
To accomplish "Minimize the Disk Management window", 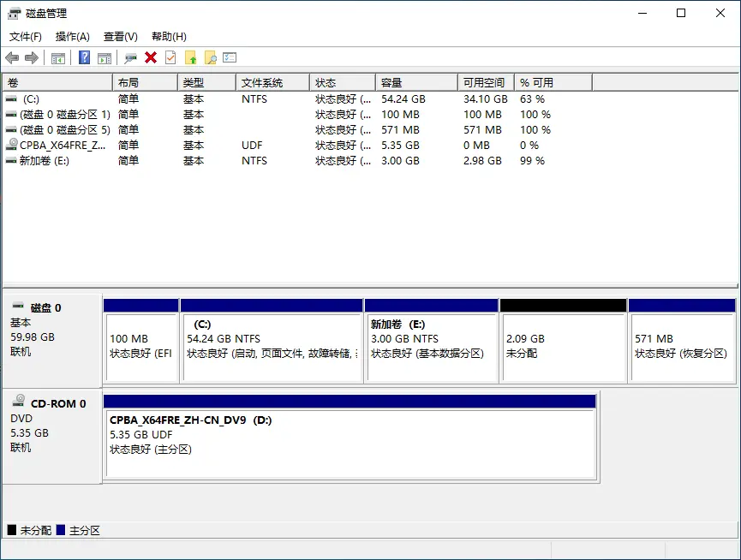I will pos(642,13).
